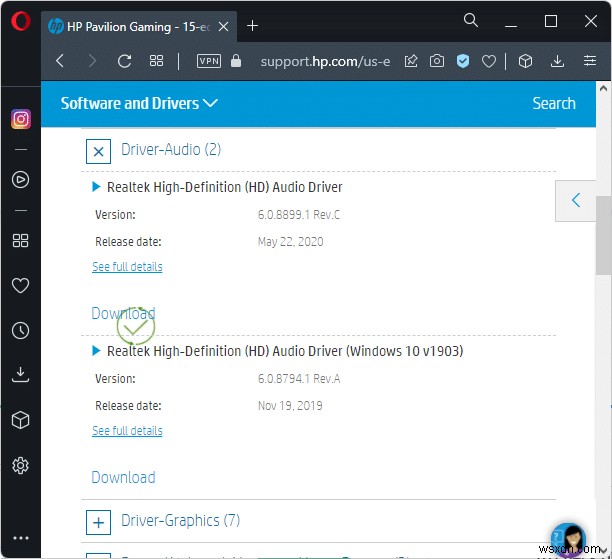Open Instagram in the Opera sidebar
612x559 pixels.
pos(21,119)
